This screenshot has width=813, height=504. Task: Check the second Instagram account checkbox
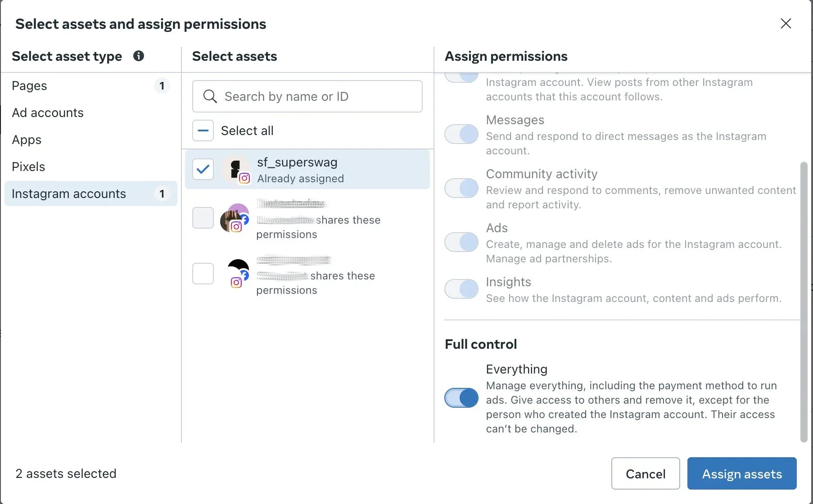(203, 218)
